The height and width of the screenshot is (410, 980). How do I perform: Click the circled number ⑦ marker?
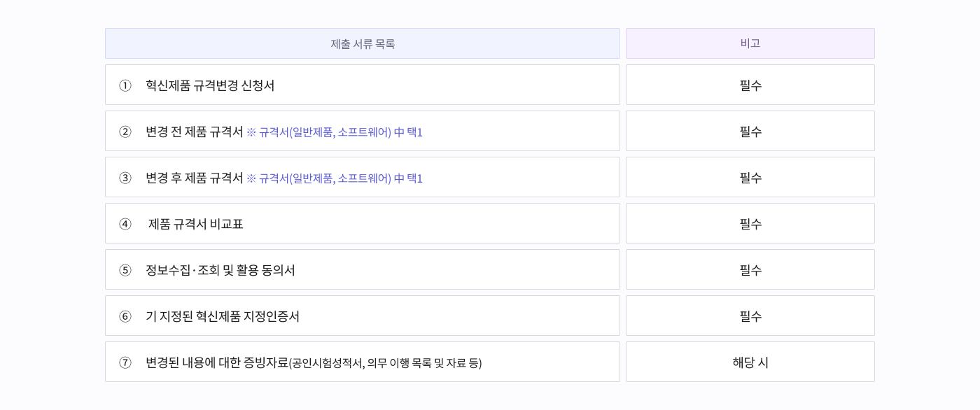point(125,362)
